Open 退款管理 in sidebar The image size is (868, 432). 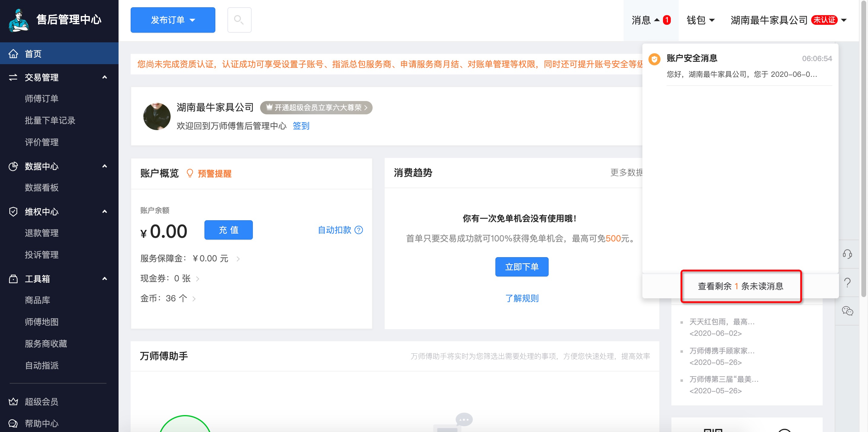[x=41, y=233]
